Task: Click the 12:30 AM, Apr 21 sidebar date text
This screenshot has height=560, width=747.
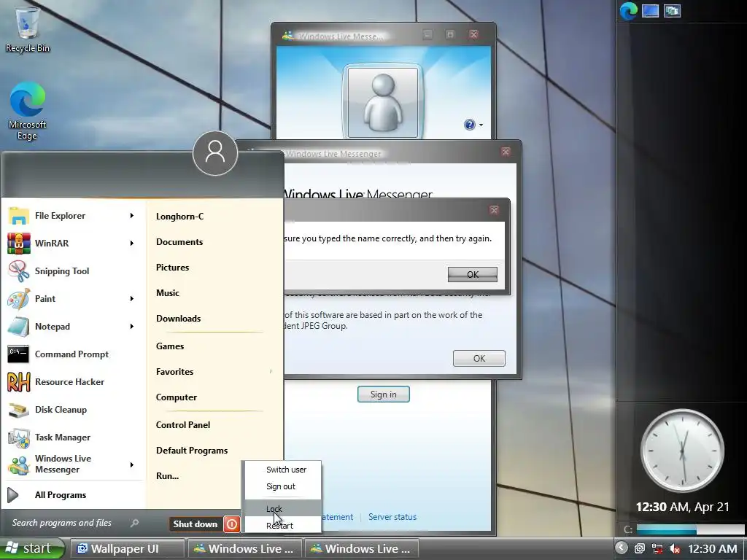Action: coord(682,507)
